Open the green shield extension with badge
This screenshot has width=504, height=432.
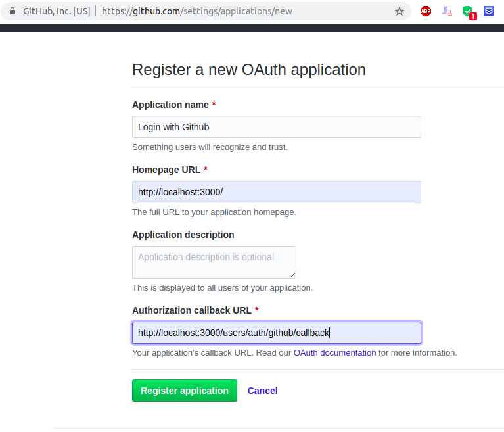[x=468, y=11]
